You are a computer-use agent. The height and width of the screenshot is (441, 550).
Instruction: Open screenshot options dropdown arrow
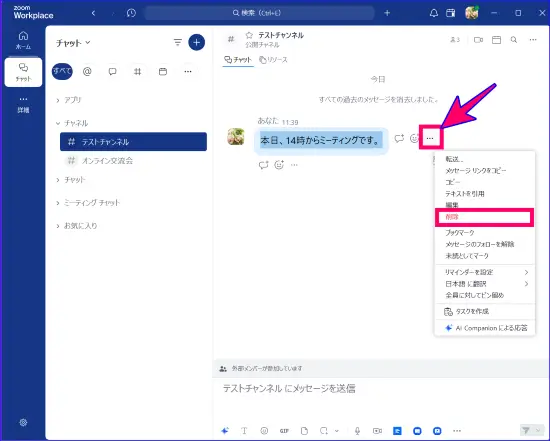tap(337, 430)
